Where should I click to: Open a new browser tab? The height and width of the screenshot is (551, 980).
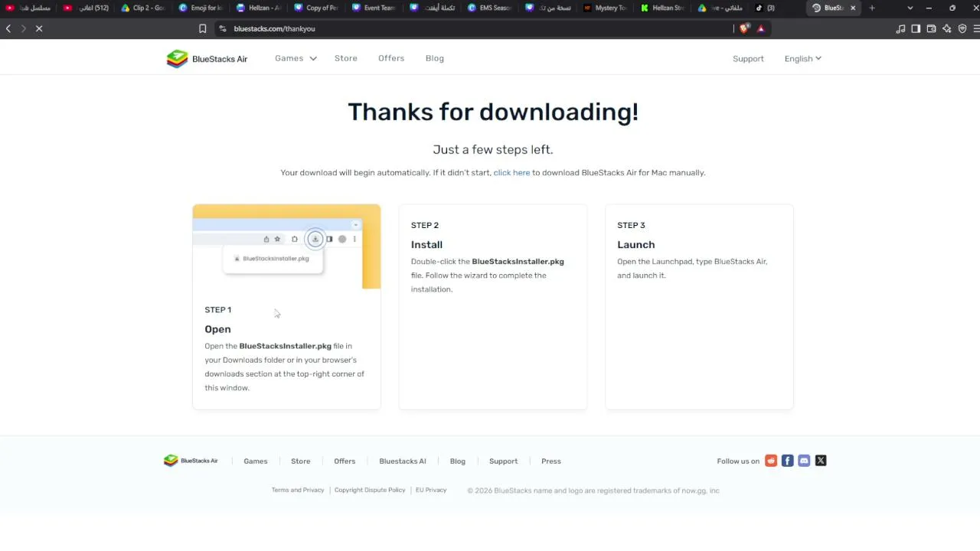(872, 8)
